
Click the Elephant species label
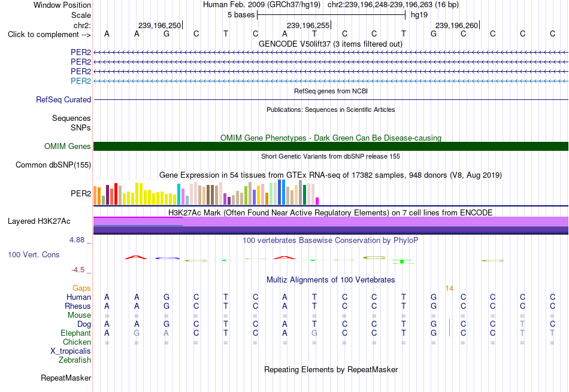point(76,333)
